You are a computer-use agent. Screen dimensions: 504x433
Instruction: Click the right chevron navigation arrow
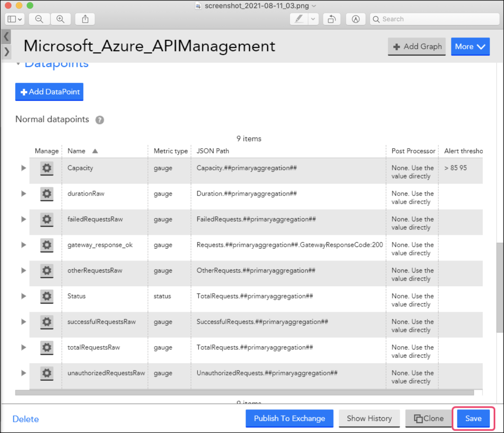pos(6,52)
